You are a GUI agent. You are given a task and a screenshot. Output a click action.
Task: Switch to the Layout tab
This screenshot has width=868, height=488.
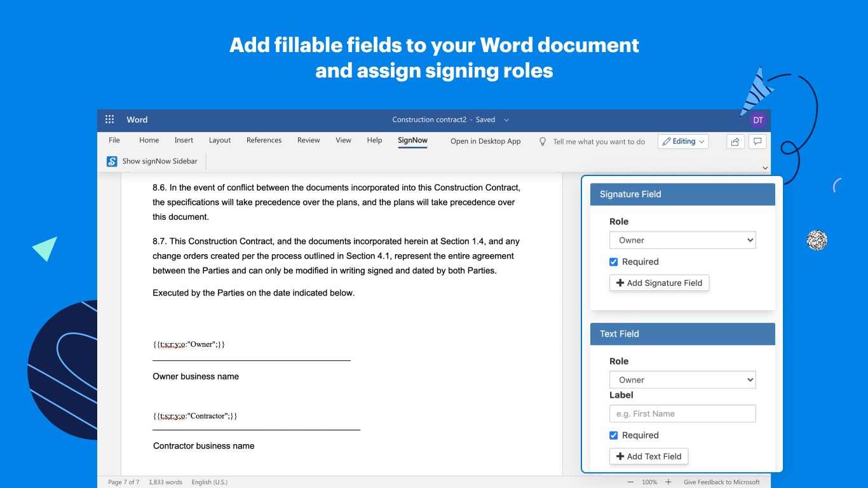point(220,140)
